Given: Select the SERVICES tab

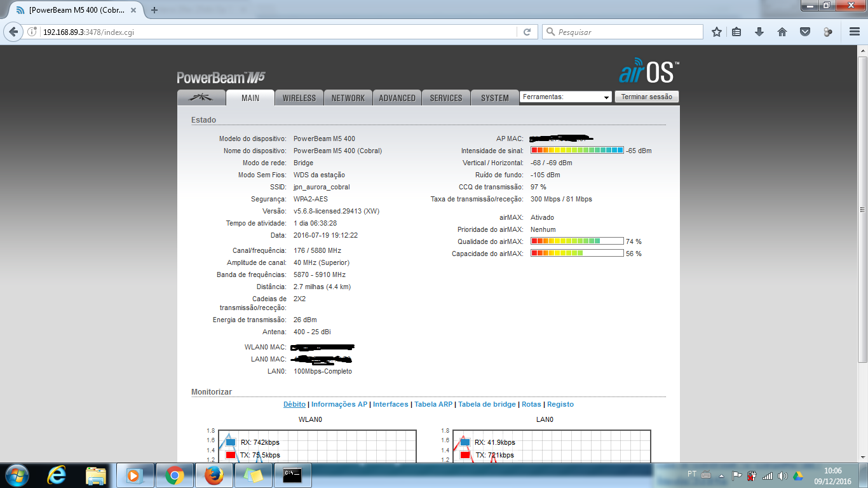Looking at the screenshot, I should [446, 98].
